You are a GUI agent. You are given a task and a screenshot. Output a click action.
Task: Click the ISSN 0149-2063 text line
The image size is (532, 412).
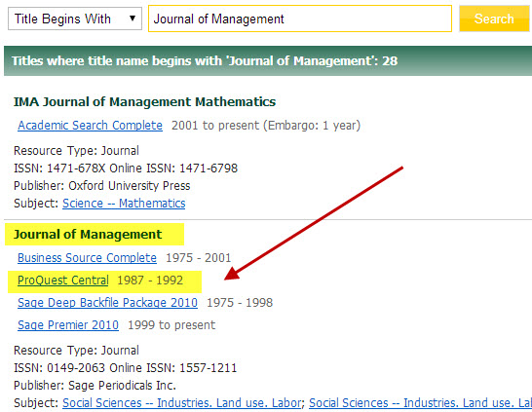click(x=125, y=368)
